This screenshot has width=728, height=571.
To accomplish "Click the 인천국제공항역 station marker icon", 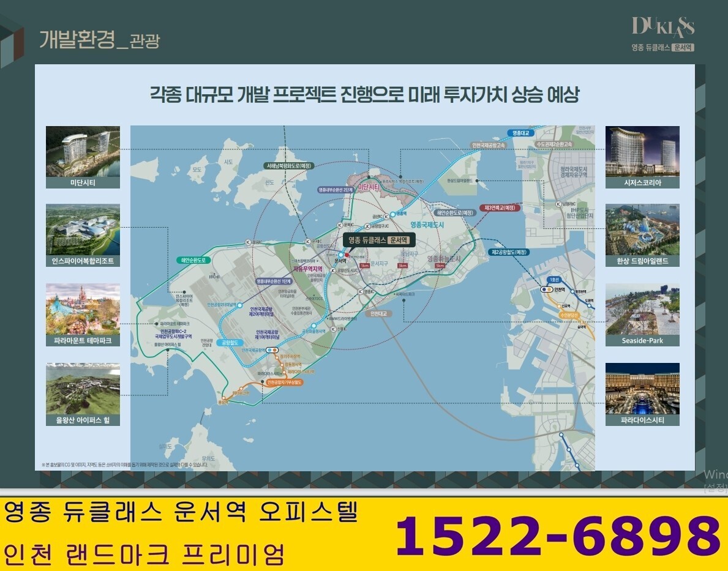I will 272,350.
